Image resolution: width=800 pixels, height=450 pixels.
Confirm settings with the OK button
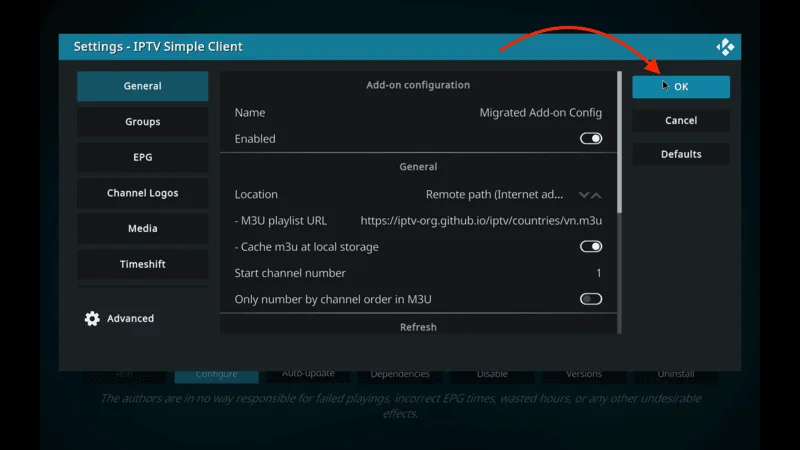681,87
